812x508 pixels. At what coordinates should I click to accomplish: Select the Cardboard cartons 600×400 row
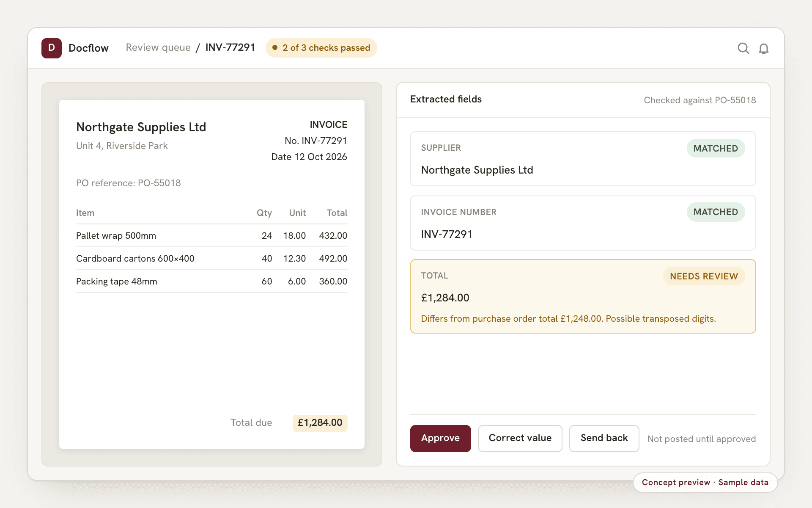[x=211, y=259]
